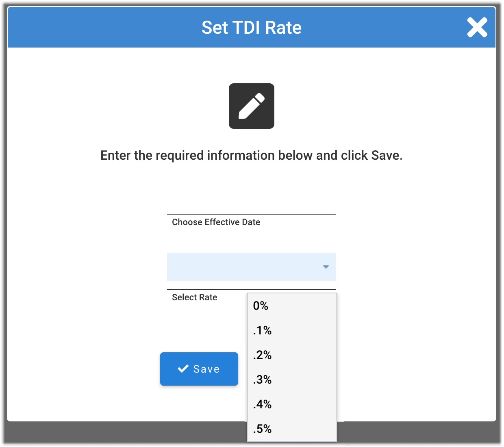Close the Set TDI Rate dialog
Viewport: 504px width, 447px height.
(477, 28)
